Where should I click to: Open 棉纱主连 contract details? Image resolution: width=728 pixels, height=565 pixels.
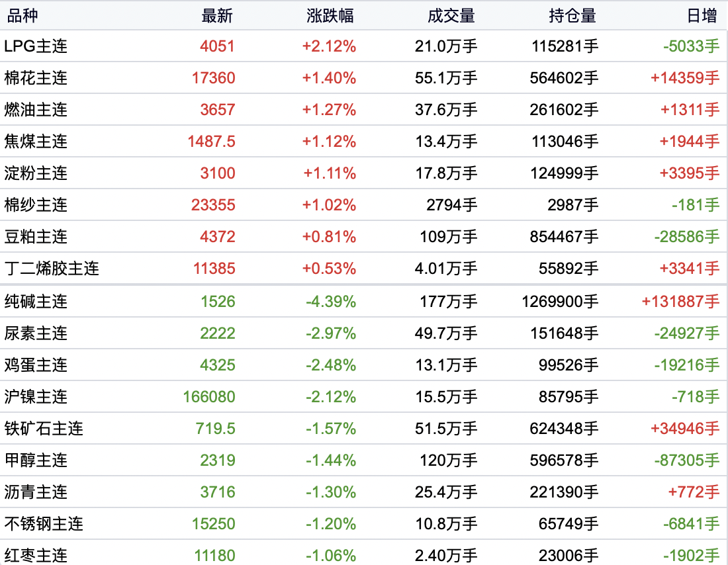click(36, 205)
